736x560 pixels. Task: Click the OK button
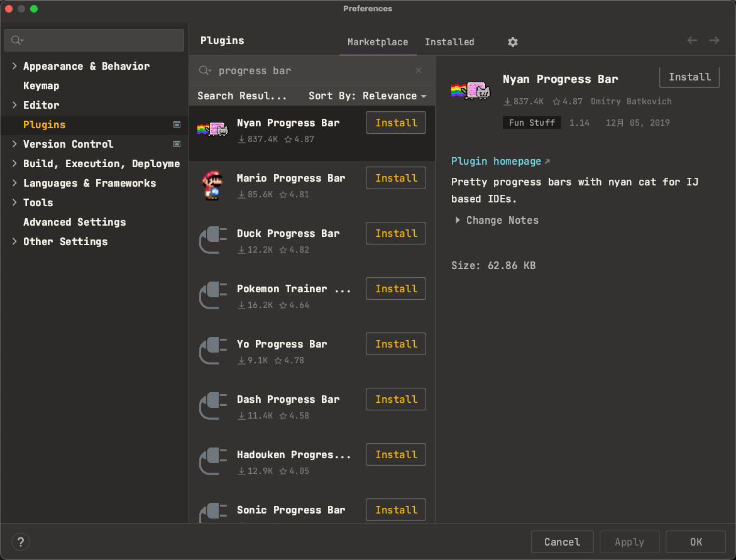coord(696,542)
